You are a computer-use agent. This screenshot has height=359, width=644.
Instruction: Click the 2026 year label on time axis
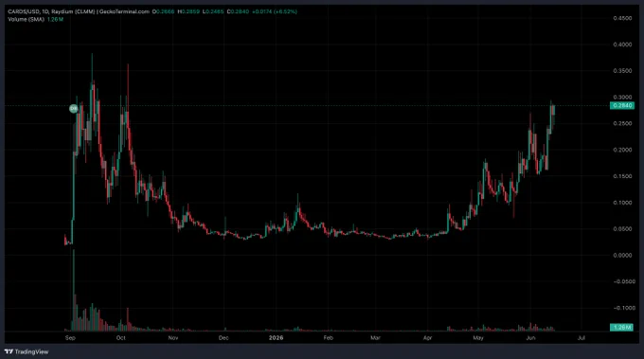point(276,338)
